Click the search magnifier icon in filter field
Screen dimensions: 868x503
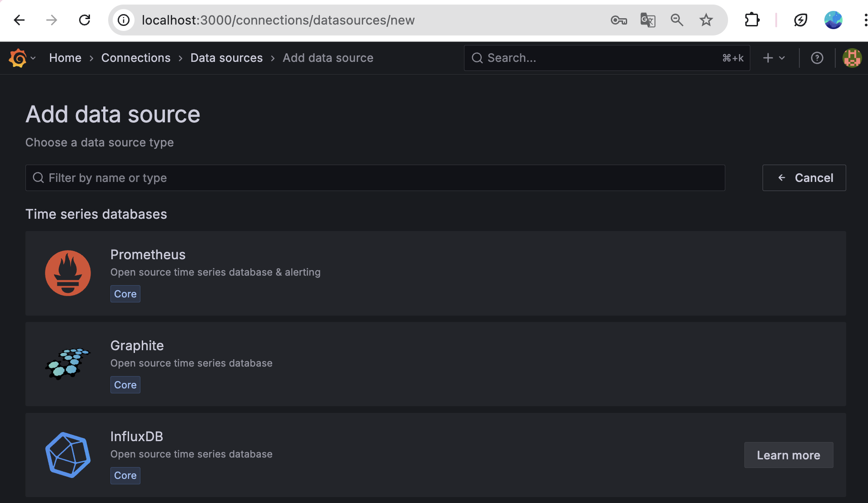[x=39, y=178]
